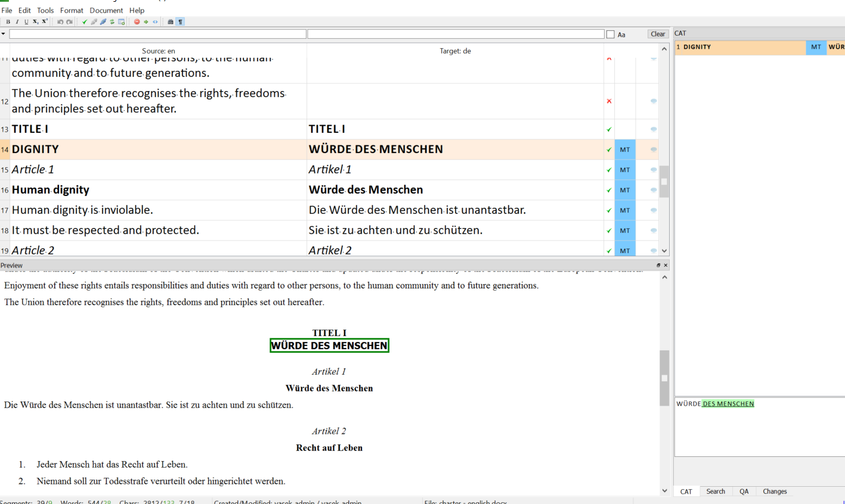Switch to the QA tab
The width and height of the screenshot is (845, 504).
[744, 491]
